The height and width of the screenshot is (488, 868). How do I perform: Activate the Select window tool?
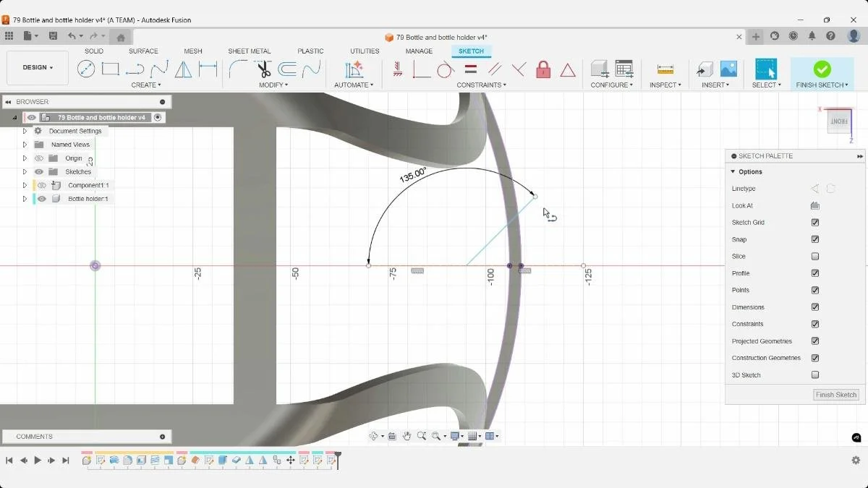(x=766, y=69)
